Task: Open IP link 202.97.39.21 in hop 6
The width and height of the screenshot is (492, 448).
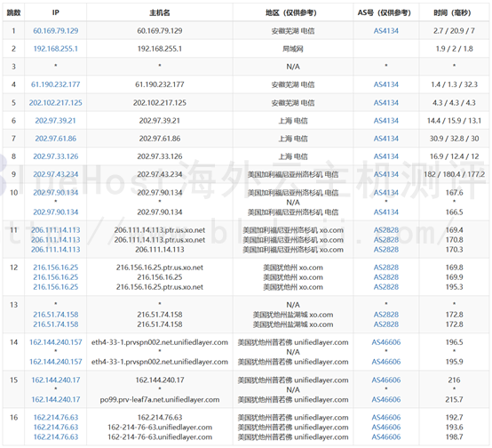Action: coord(56,121)
